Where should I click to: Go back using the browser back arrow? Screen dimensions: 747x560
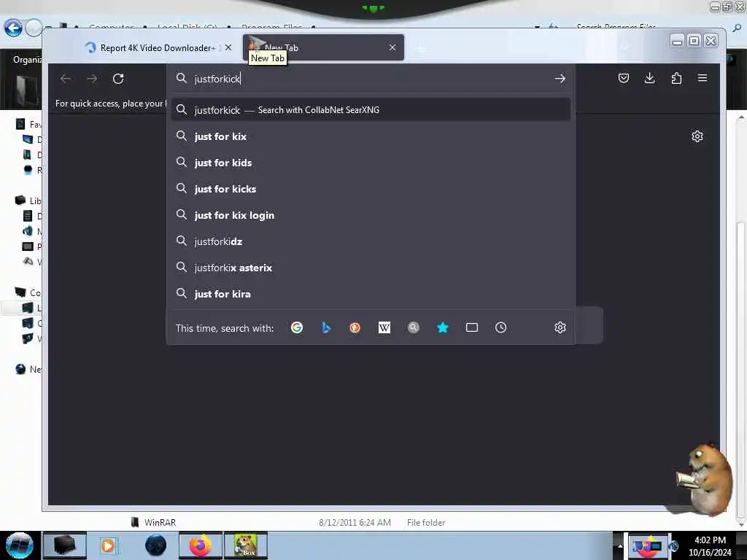point(66,79)
